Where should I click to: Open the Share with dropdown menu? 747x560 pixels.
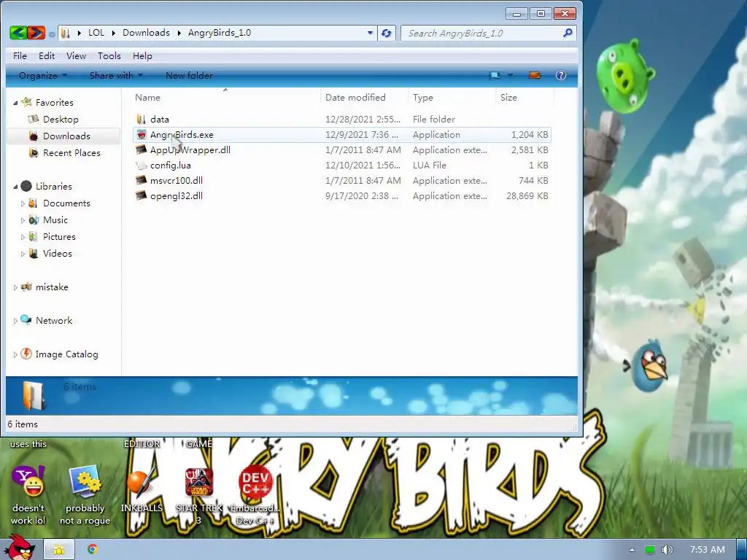pyautogui.click(x=116, y=75)
